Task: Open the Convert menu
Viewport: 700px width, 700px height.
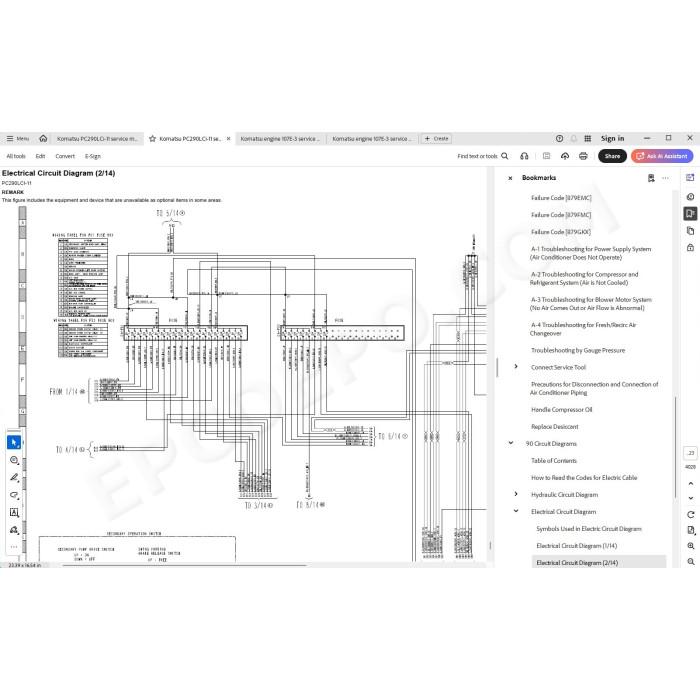Action: (65, 156)
